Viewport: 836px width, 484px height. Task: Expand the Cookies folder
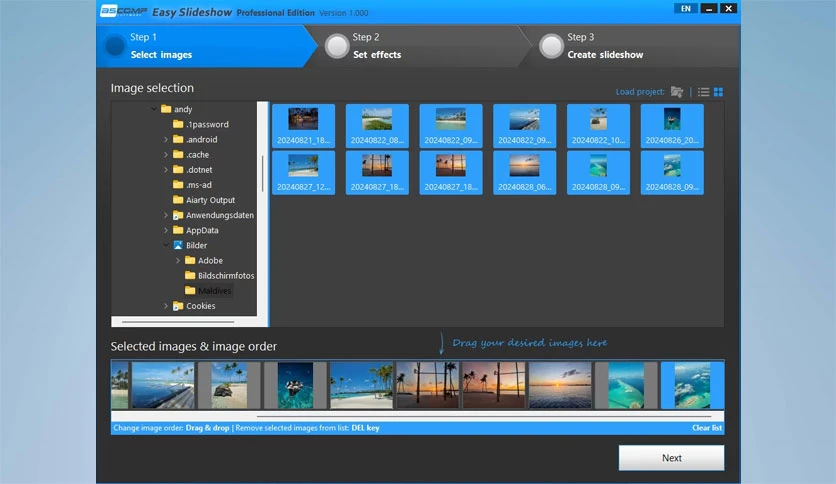click(166, 306)
